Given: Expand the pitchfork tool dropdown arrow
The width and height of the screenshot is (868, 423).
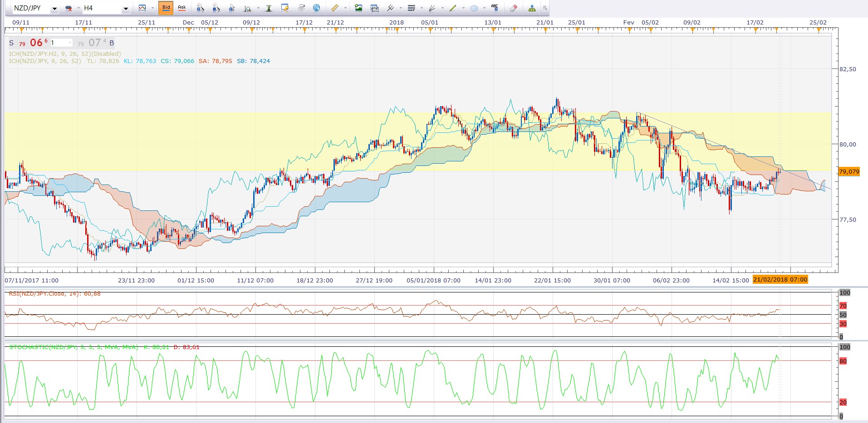Looking at the screenshot, I should click(x=400, y=8).
